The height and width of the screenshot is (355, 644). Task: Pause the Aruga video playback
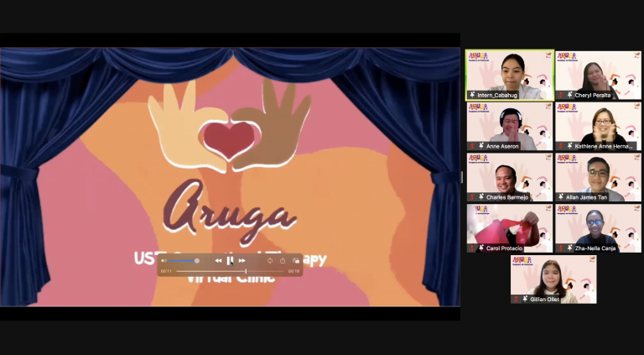click(230, 260)
